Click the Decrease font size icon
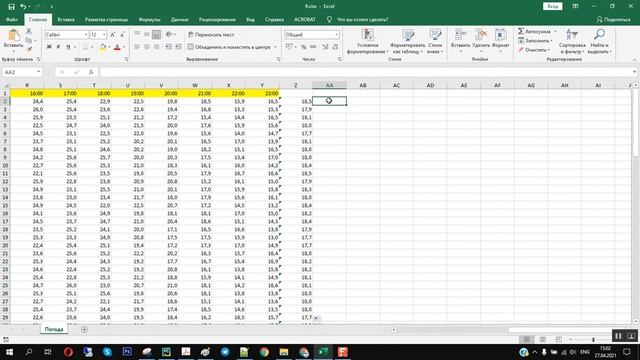The image size is (640, 360). 122,35
